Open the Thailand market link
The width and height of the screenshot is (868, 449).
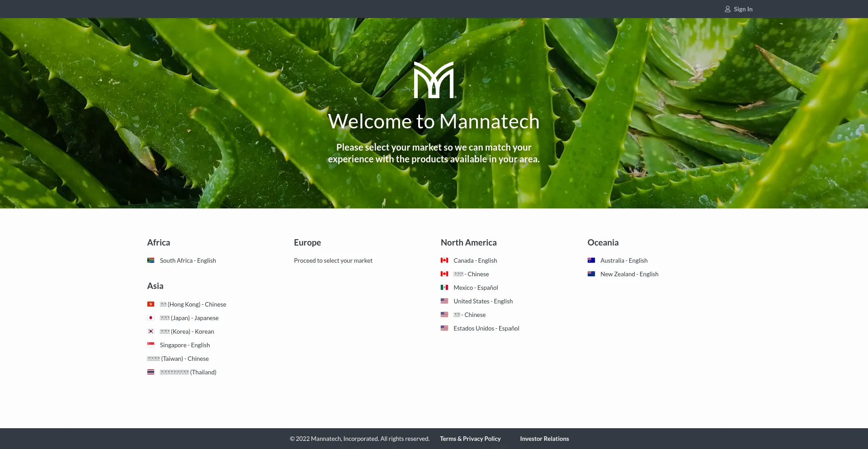[188, 372]
